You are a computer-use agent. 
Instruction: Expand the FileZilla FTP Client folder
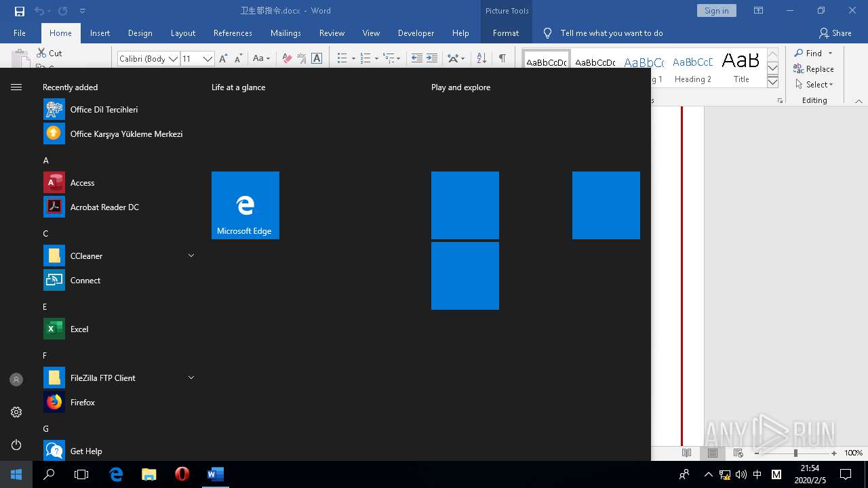pyautogui.click(x=191, y=378)
